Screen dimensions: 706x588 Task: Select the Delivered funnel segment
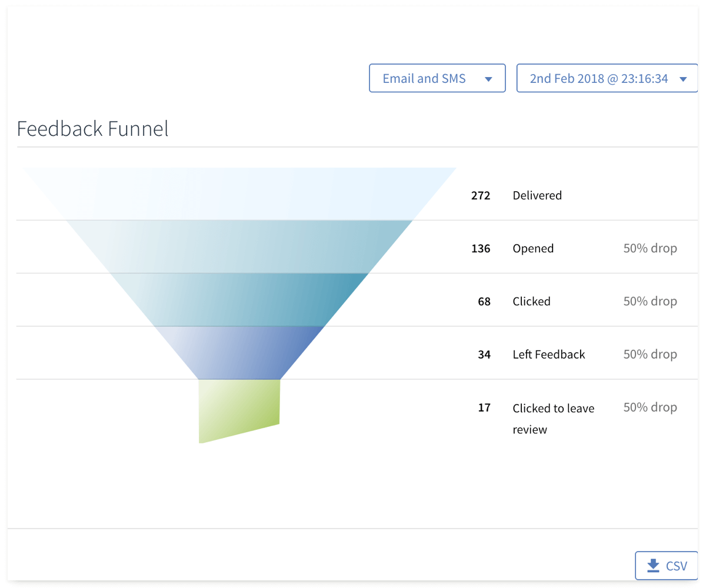click(x=240, y=194)
